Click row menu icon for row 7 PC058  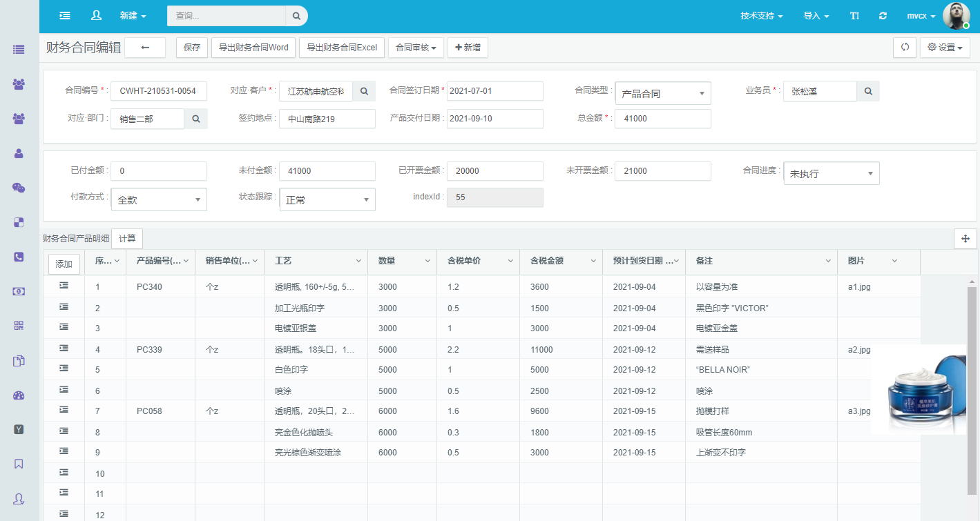coord(64,410)
